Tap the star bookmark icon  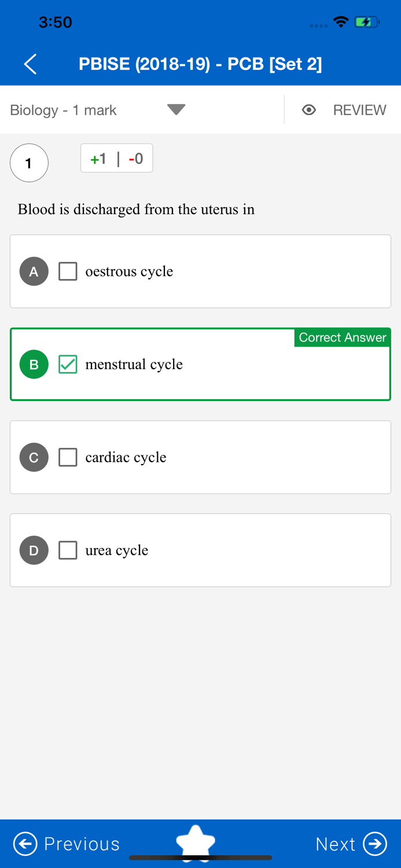(x=196, y=841)
